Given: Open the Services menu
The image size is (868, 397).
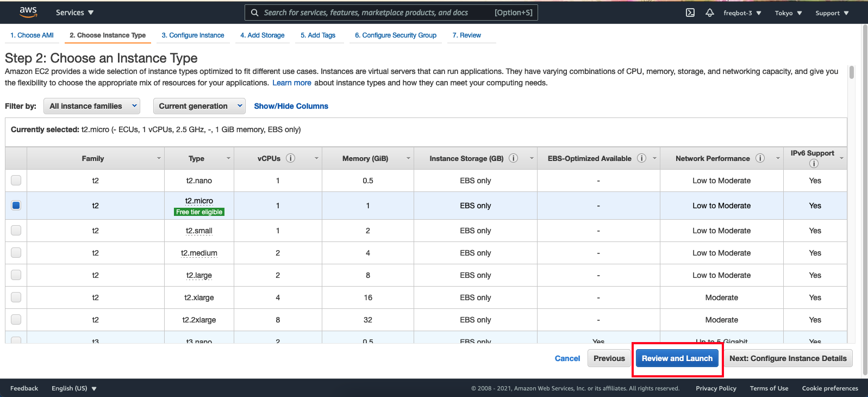Looking at the screenshot, I should 74,13.
